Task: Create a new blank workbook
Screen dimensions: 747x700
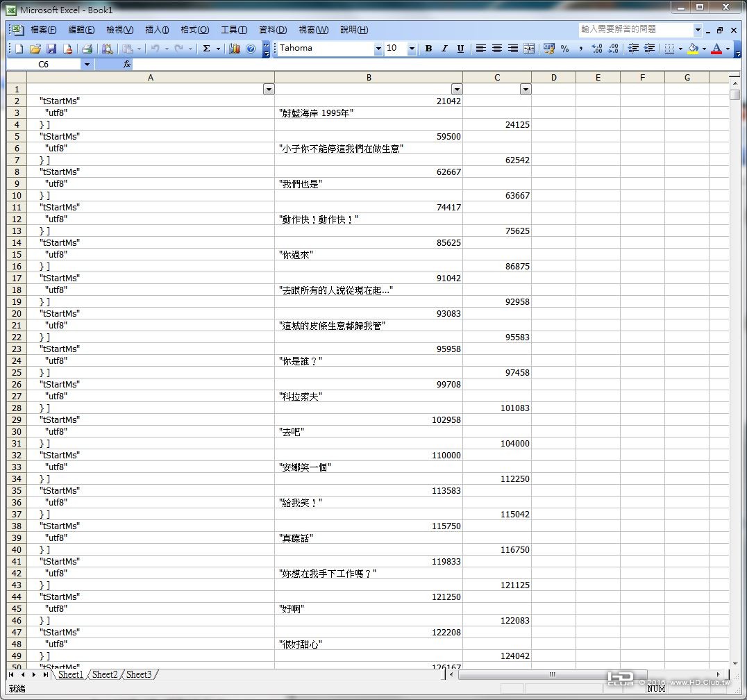Action: 19,49
